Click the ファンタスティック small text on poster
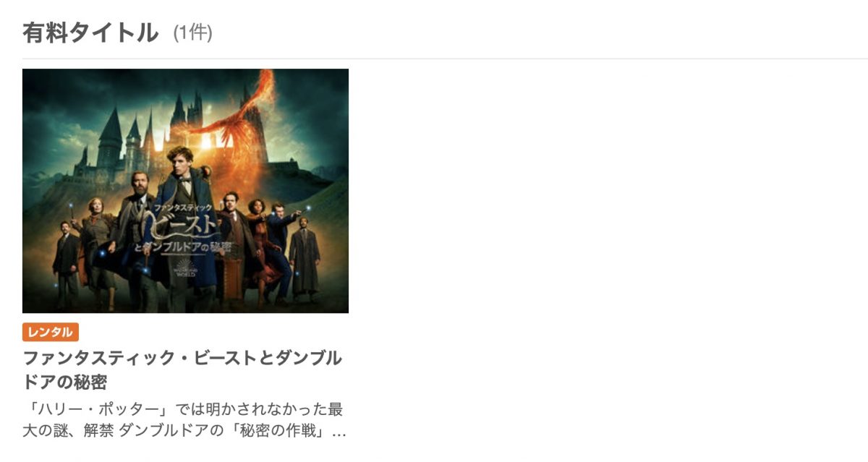 click(x=182, y=207)
